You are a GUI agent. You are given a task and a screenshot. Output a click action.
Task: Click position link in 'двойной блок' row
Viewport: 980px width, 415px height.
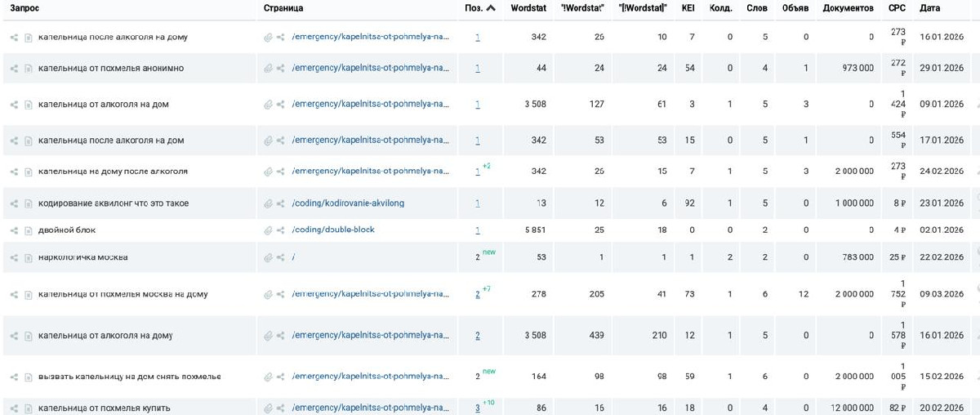(478, 230)
